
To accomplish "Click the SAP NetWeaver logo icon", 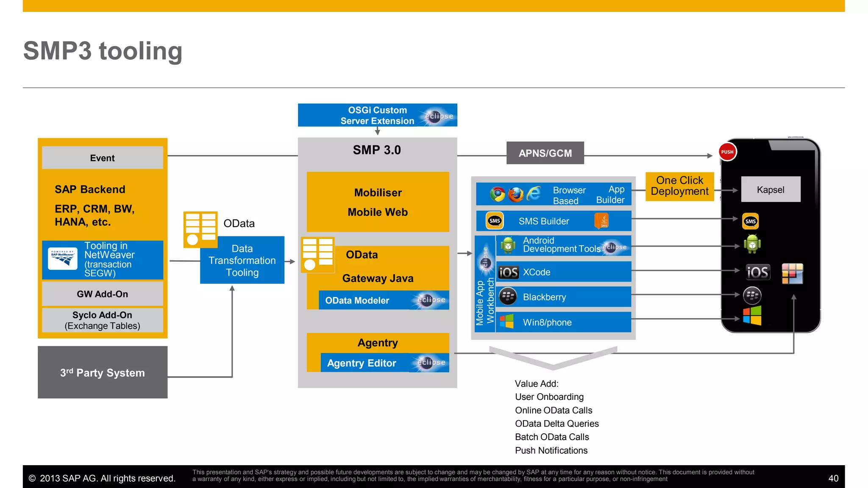I will (x=63, y=259).
